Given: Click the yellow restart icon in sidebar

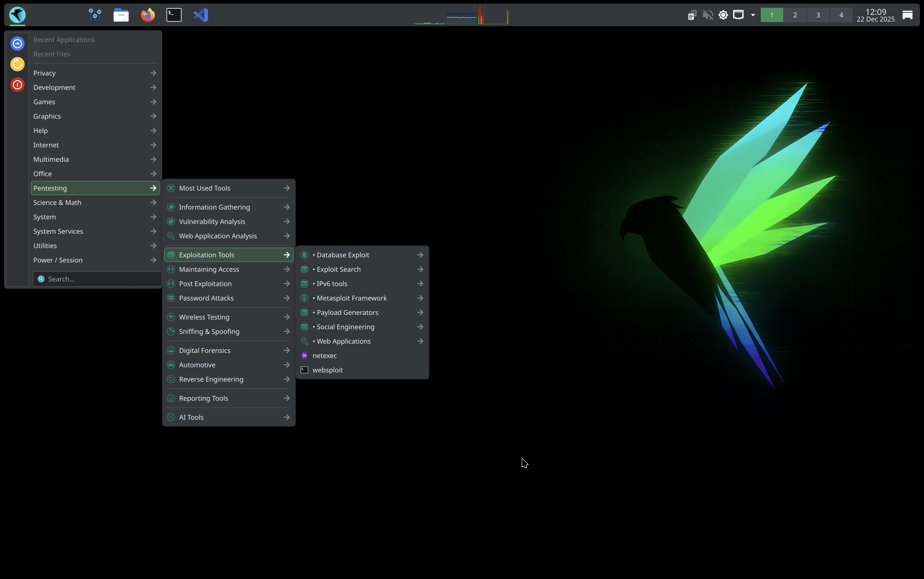Looking at the screenshot, I should [17, 64].
